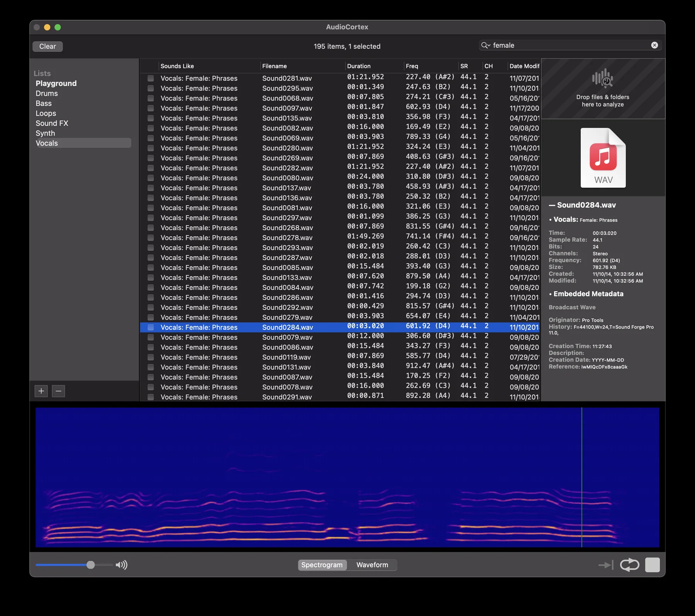Click the '195 items, 1 selected' status

pyautogui.click(x=347, y=46)
